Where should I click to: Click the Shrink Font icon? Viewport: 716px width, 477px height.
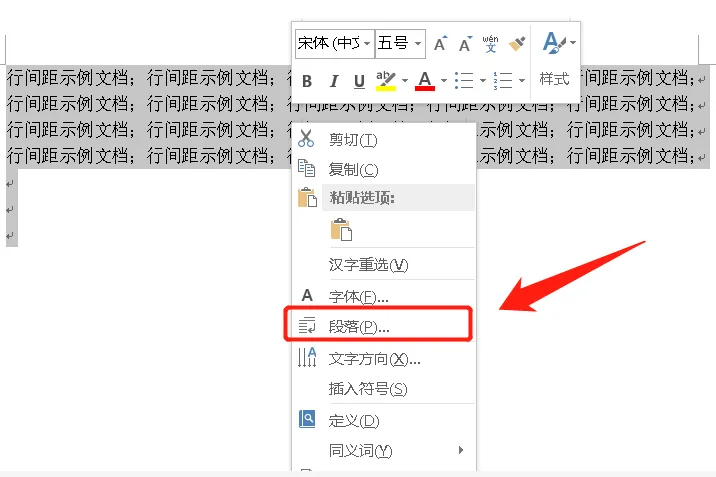click(x=465, y=44)
